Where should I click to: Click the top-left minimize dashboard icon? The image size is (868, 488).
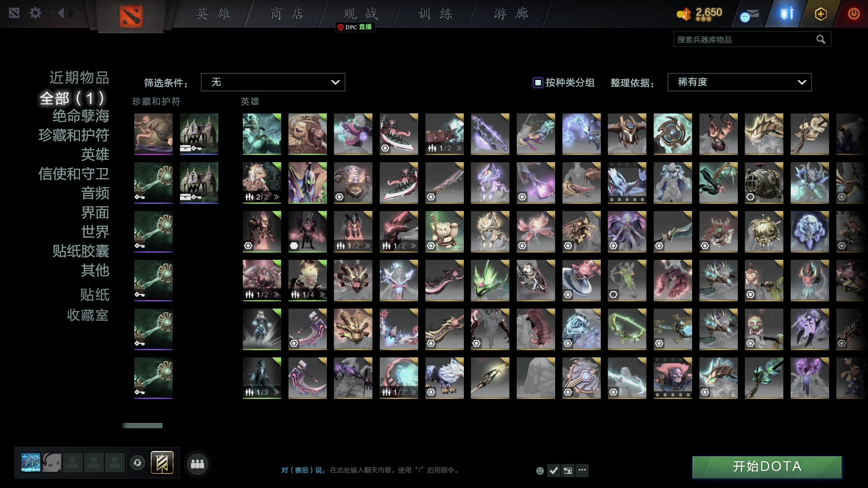click(14, 13)
